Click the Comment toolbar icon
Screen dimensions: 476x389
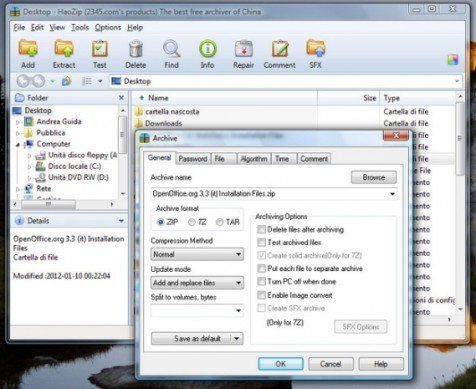pyautogui.click(x=280, y=49)
